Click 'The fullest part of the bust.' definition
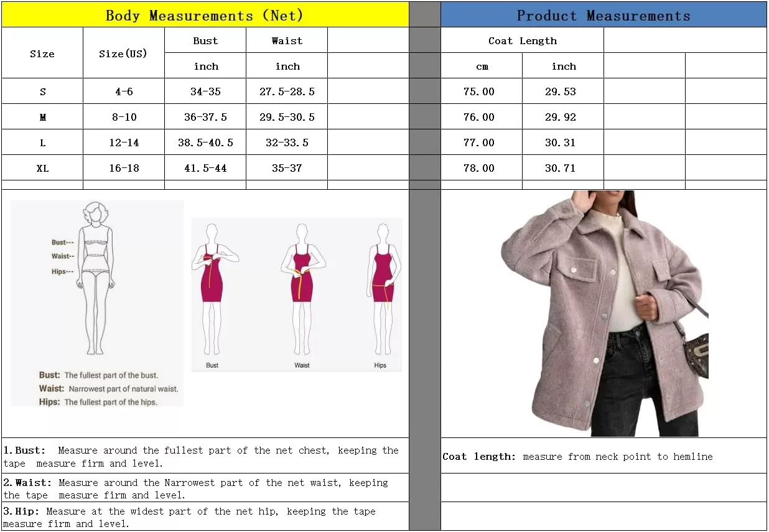This screenshot has width=769, height=532. tap(111, 375)
